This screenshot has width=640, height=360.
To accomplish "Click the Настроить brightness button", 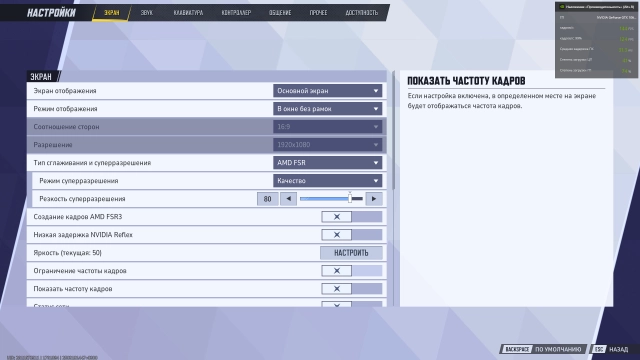I will [x=351, y=253].
